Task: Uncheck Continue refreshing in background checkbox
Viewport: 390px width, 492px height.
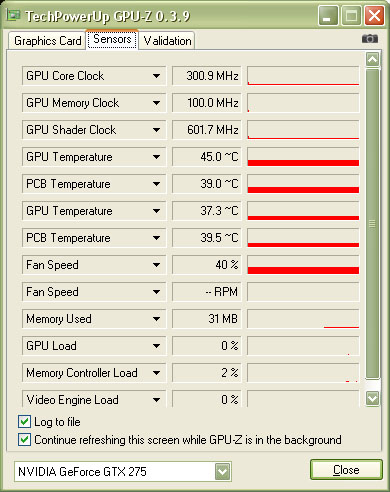Action: [x=24, y=440]
